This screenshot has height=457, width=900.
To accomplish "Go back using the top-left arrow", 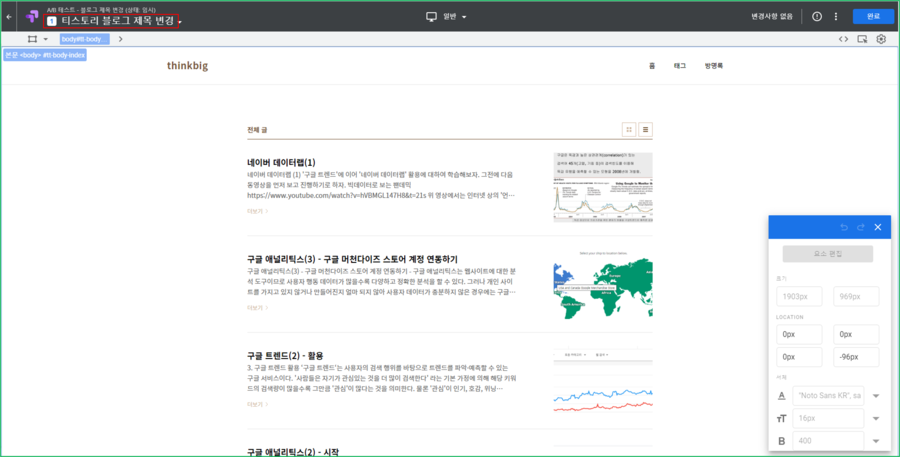I will 9,17.
